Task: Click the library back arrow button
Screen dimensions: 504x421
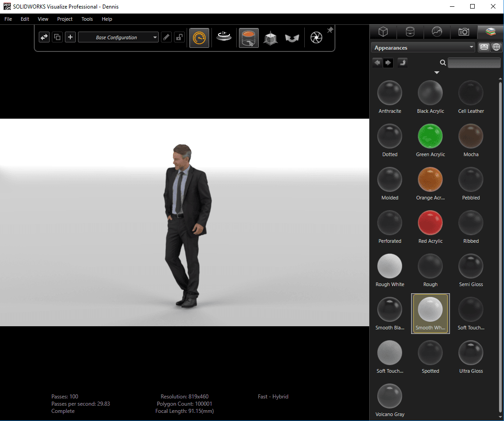Action: tap(377, 63)
